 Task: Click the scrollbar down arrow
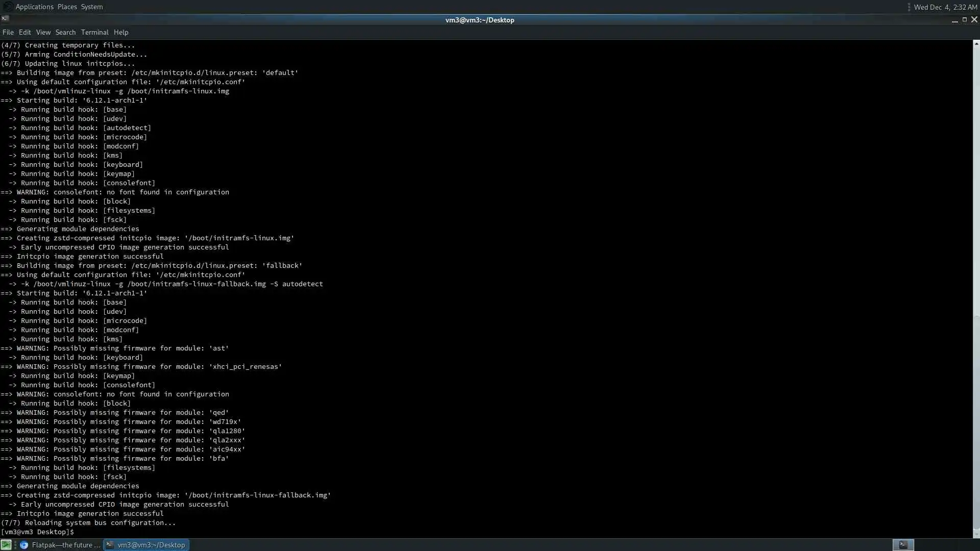click(x=976, y=534)
